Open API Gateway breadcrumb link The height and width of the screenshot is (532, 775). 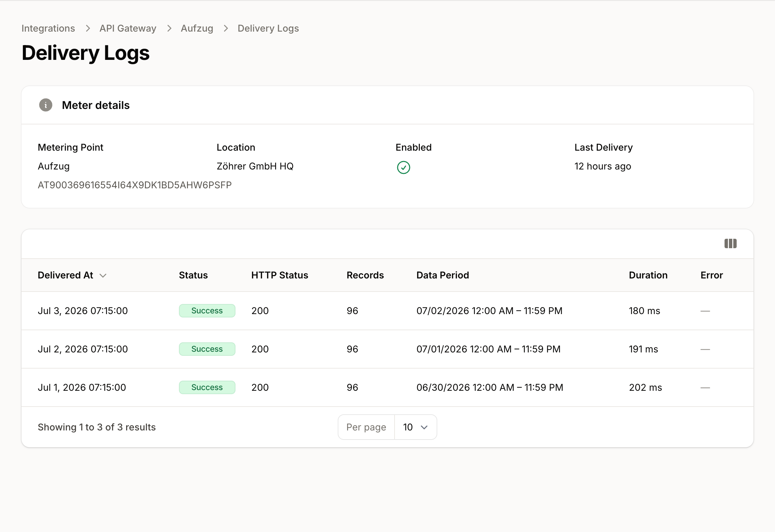click(128, 28)
